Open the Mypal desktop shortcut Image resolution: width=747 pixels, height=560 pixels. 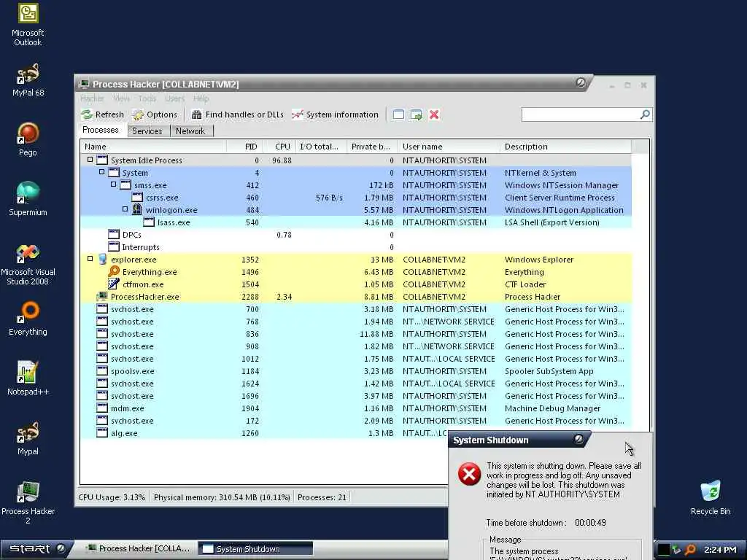[28, 438]
